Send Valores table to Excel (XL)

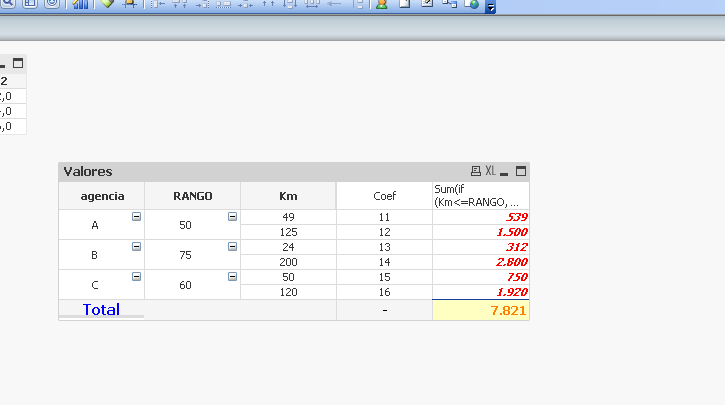tap(491, 171)
